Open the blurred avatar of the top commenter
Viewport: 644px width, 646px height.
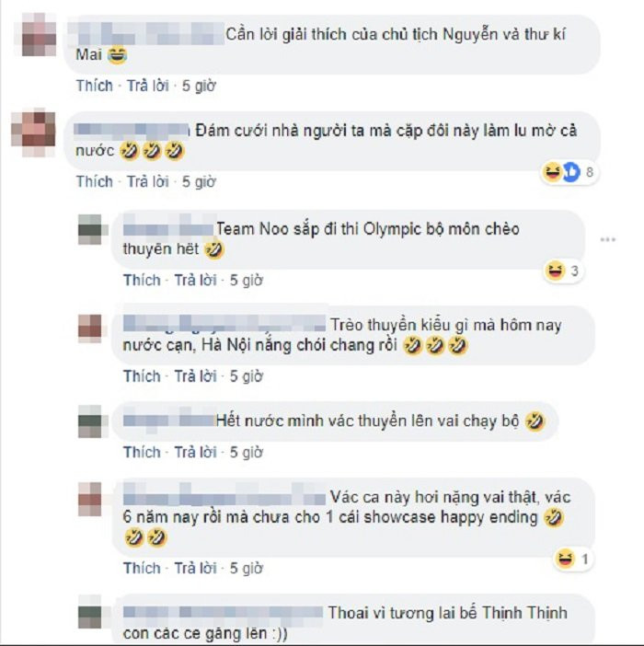pos(39,35)
